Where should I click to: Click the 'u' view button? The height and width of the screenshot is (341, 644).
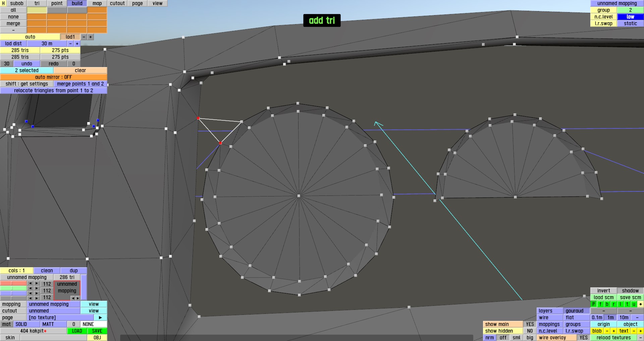point(634,304)
